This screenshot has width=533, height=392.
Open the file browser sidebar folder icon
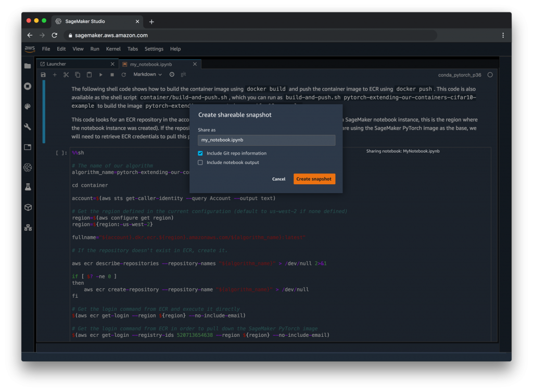pos(28,66)
